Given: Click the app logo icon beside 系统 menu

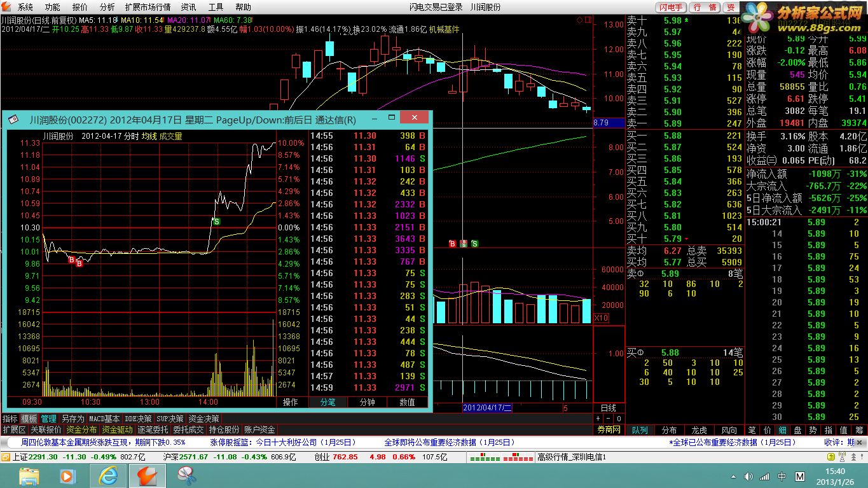Looking at the screenshot, I should point(7,7).
